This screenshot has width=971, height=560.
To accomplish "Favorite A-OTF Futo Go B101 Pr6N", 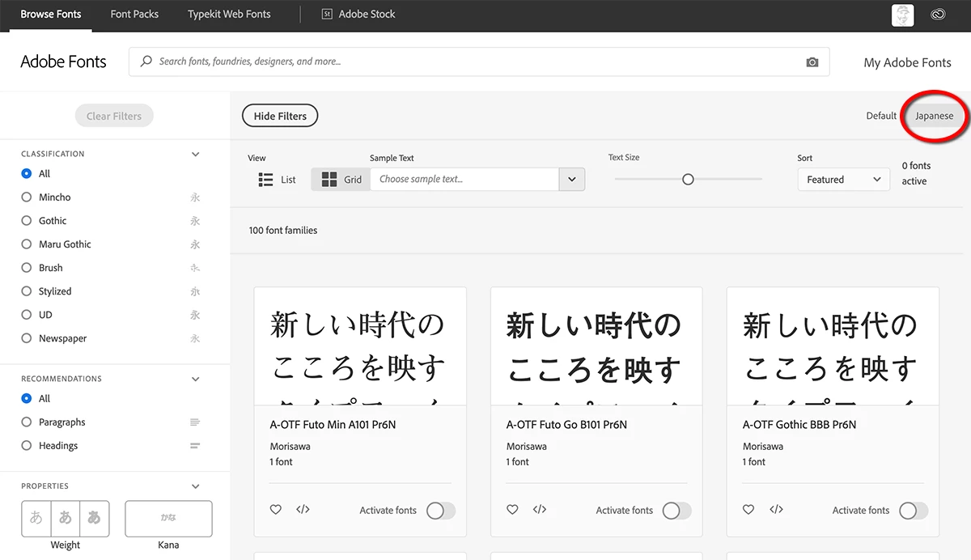I will tap(512, 510).
